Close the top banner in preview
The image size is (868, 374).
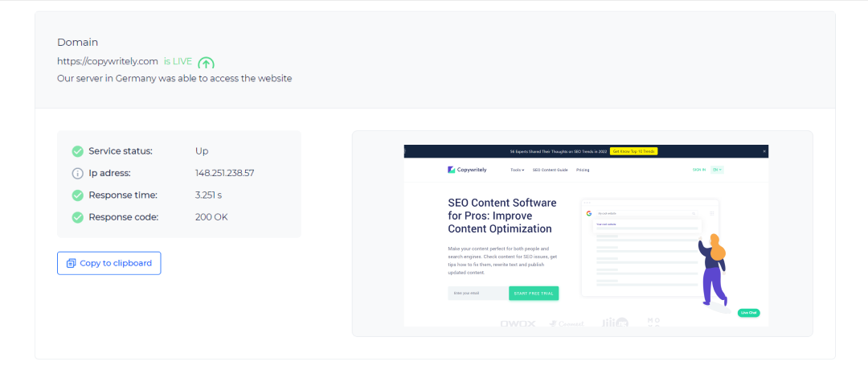764,150
